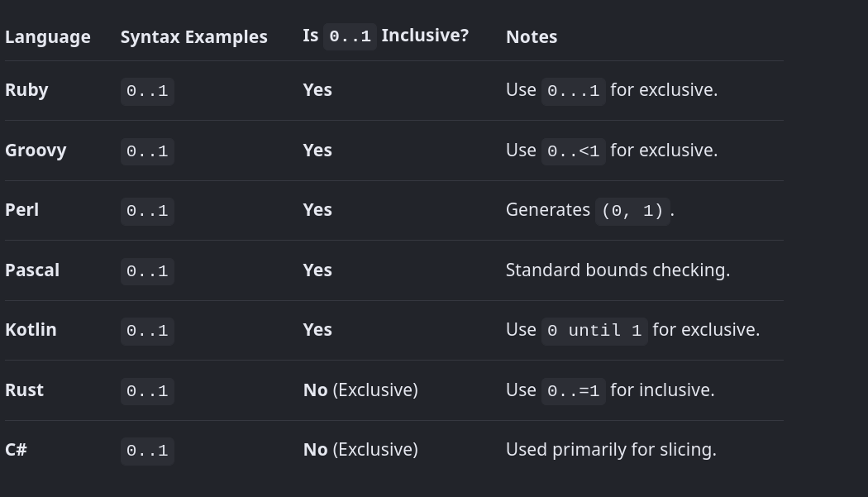
Task: Click the Syntax Examples column header
Action: tap(193, 37)
